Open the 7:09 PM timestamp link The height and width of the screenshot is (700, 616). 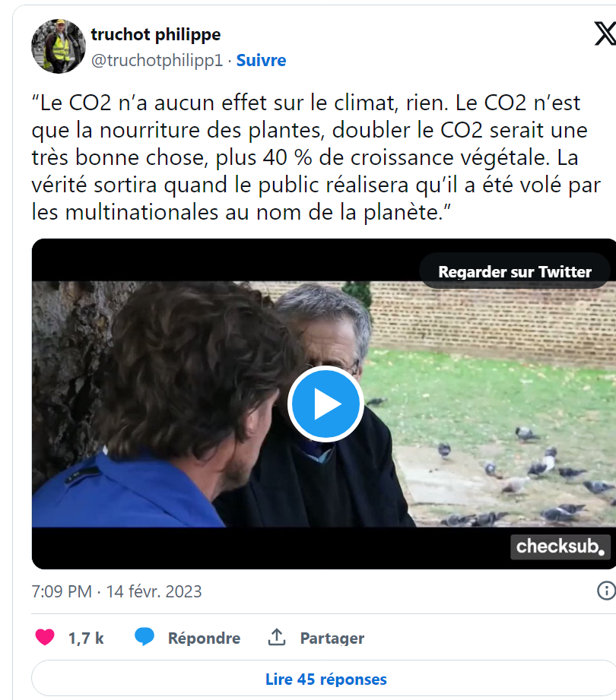point(61,591)
